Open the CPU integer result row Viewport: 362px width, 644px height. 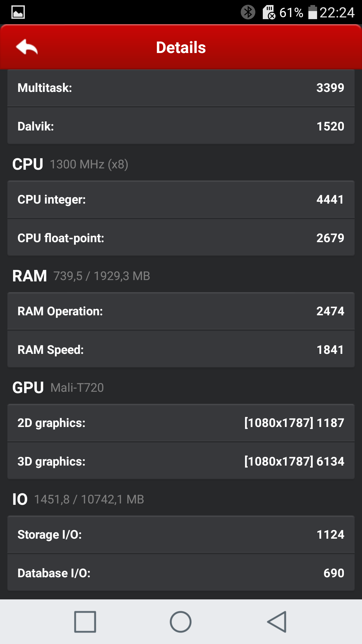(x=181, y=200)
